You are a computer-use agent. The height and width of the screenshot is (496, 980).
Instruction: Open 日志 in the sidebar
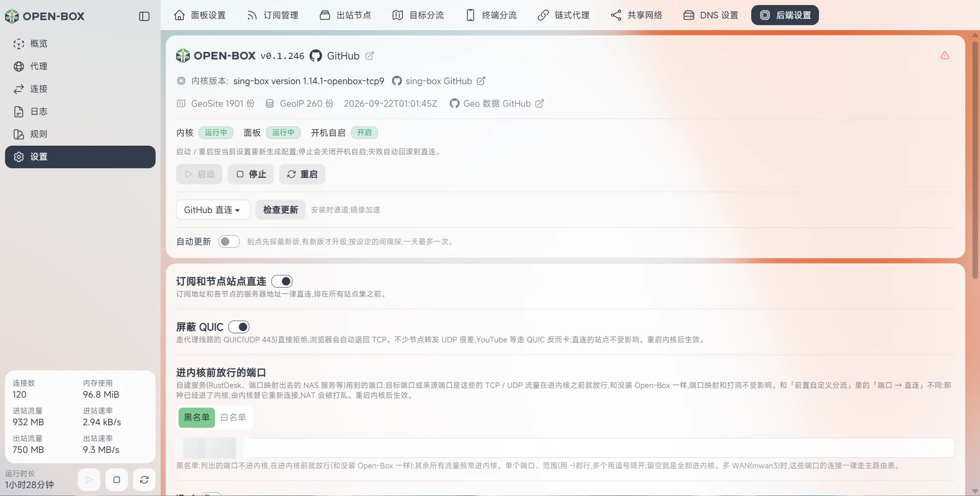pyautogui.click(x=80, y=111)
